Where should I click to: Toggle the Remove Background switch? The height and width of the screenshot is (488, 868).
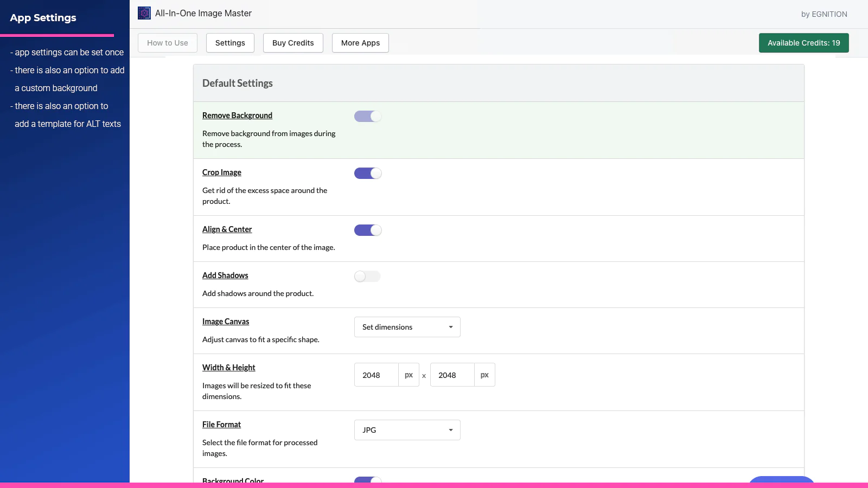pyautogui.click(x=368, y=117)
